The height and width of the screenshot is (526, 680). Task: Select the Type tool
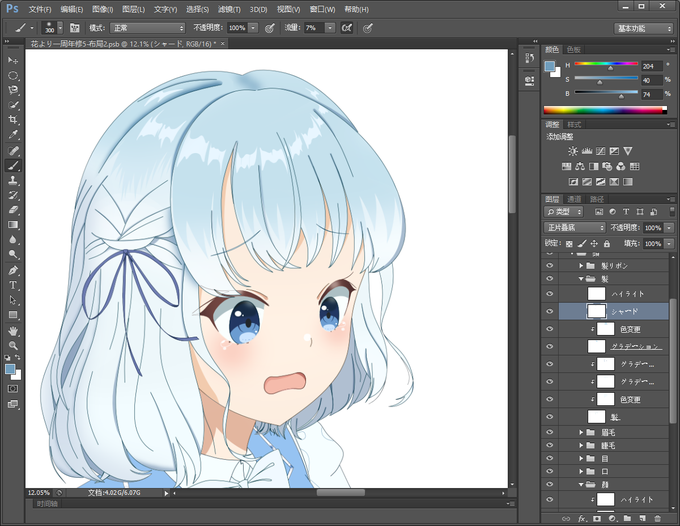point(13,285)
